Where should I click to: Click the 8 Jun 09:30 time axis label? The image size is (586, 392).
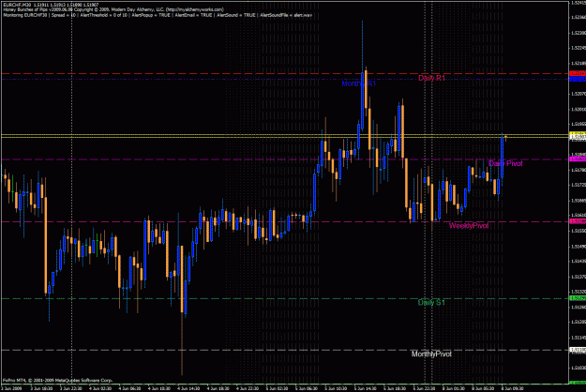(x=513, y=388)
